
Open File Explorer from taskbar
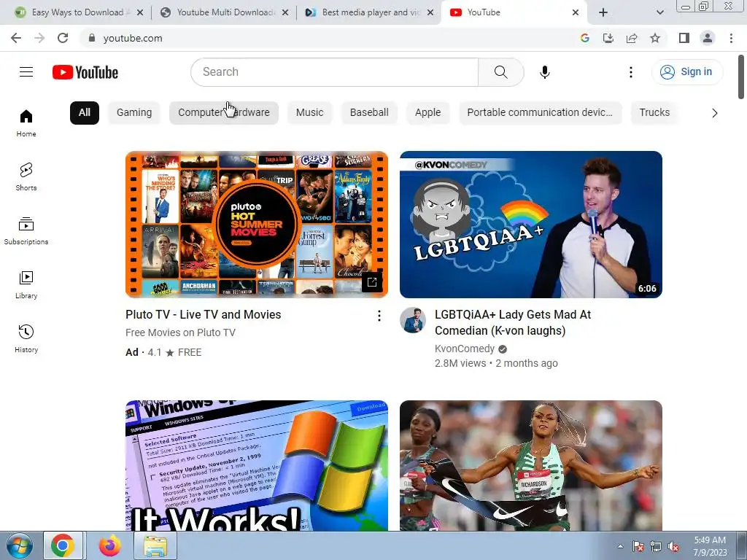pos(156,545)
